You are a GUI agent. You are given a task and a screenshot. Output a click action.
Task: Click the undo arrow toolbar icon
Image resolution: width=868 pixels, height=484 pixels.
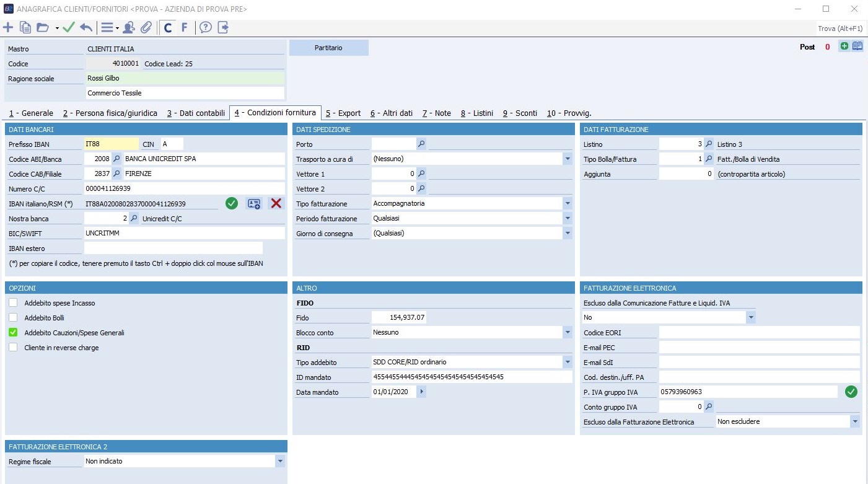pyautogui.click(x=86, y=27)
